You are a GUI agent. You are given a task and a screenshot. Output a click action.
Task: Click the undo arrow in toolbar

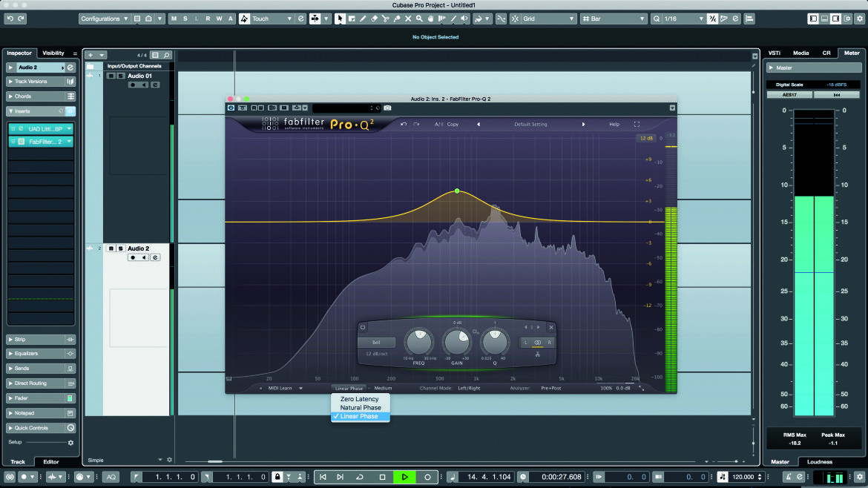tap(10, 19)
